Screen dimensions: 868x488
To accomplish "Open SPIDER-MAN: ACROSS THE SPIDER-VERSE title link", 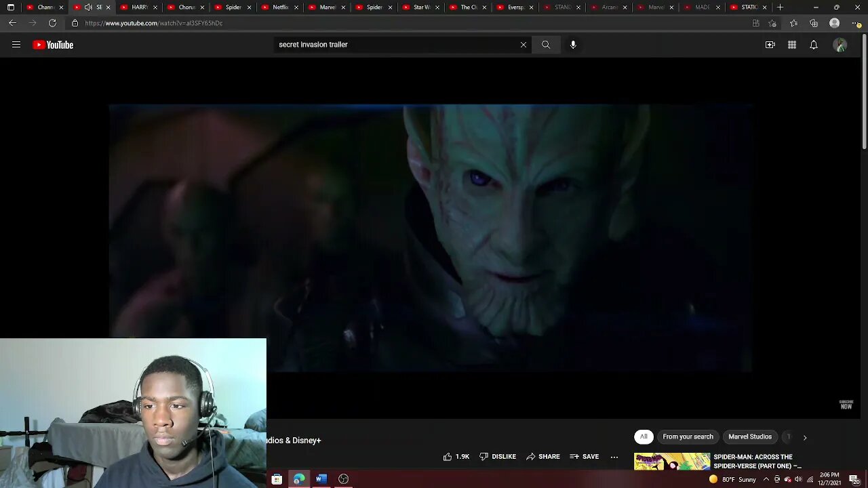I will coord(757,462).
